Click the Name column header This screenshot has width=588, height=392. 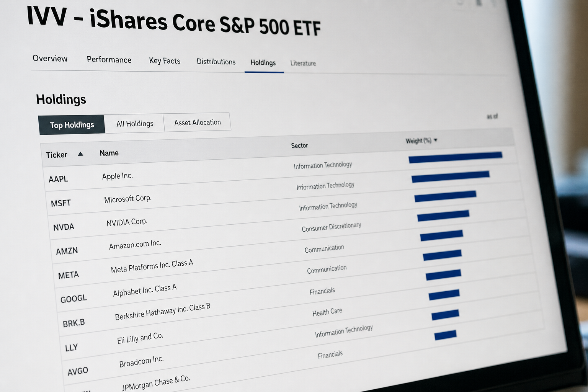[109, 153]
